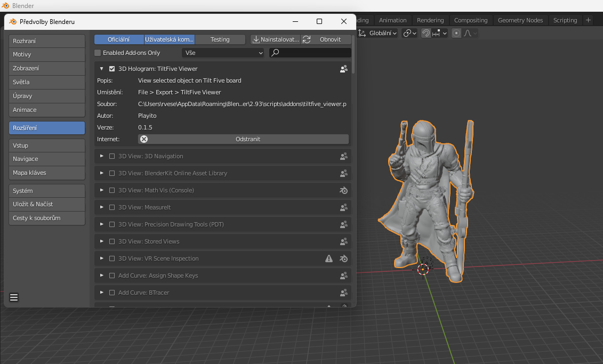Open proportional falloff curve dropdown

click(470, 33)
